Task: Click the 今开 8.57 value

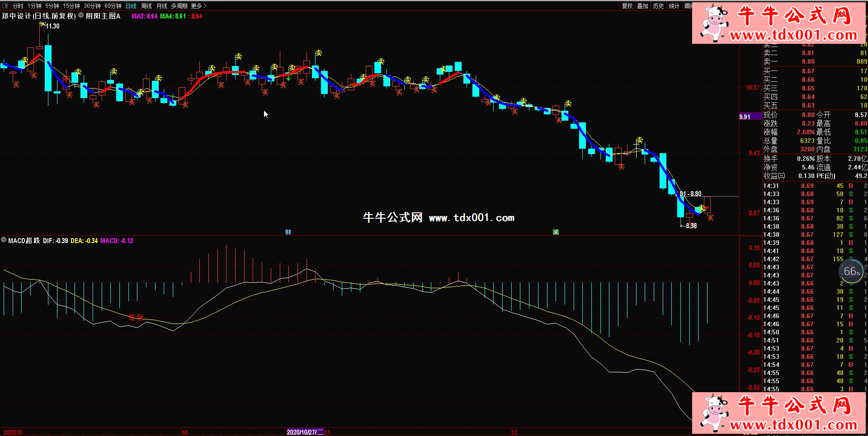Action: 861,115
